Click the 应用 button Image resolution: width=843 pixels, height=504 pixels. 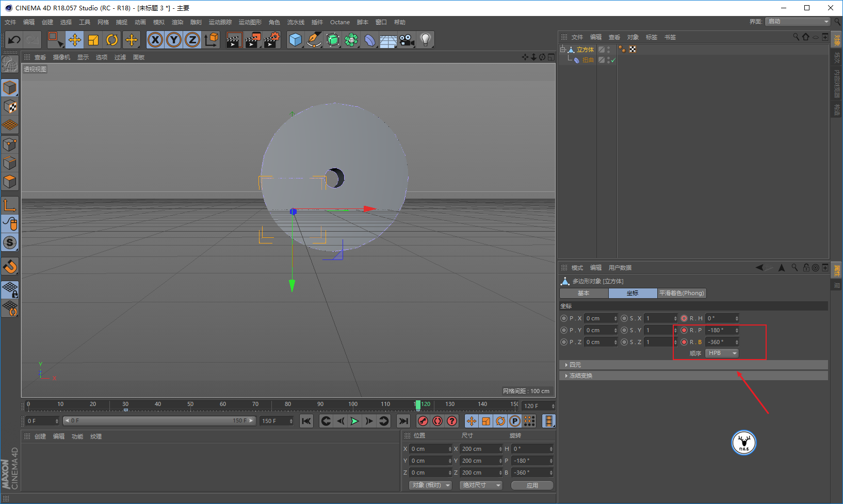[x=532, y=485]
